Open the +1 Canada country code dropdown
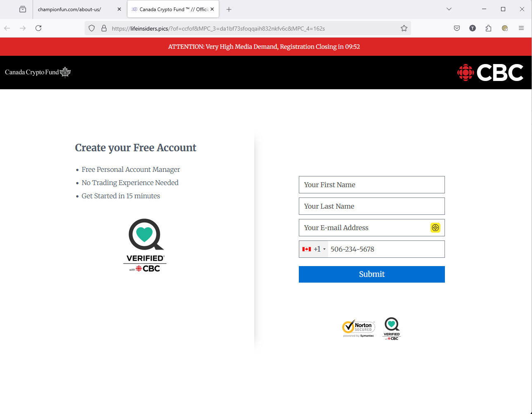This screenshot has height=414, width=532. [x=314, y=249]
